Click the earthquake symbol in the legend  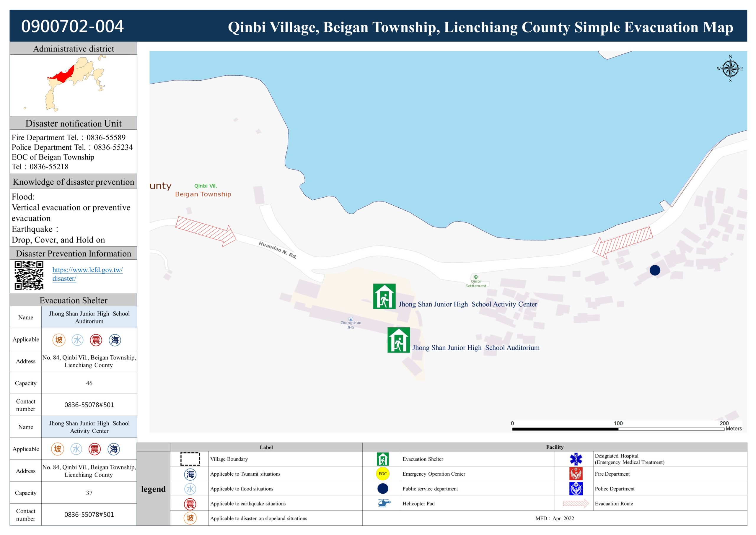(190, 504)
